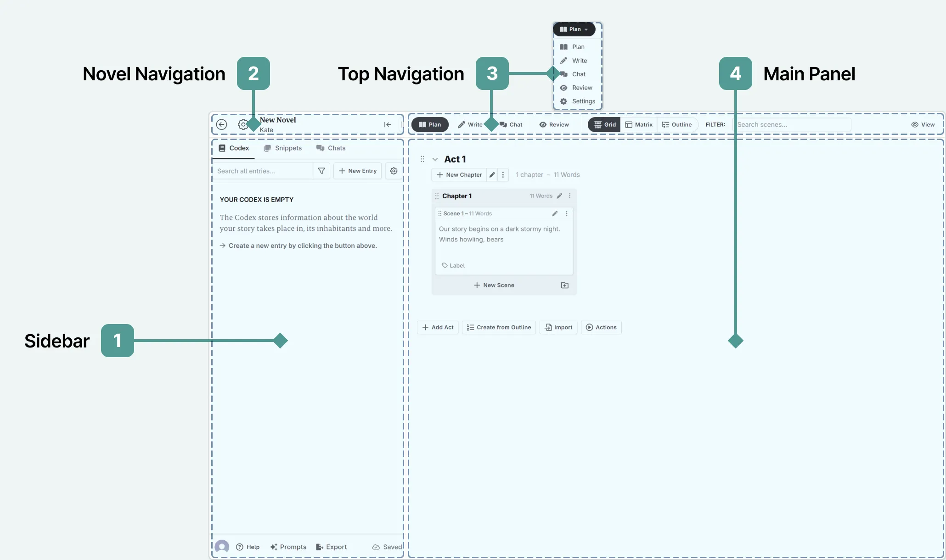This screenshot has height=560, width=946.
Task: Click the Export document icon
Action: tap(320, 547)
